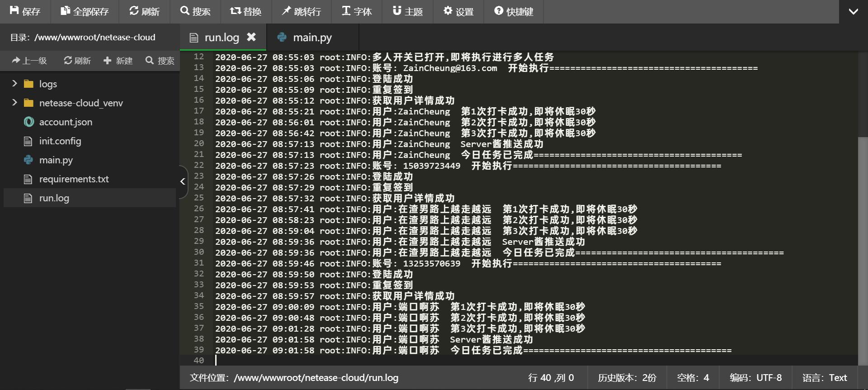The width and height of the screenshot is (868, 390).
Task: Click line number 22 in gutter
Action: [198, 165]
